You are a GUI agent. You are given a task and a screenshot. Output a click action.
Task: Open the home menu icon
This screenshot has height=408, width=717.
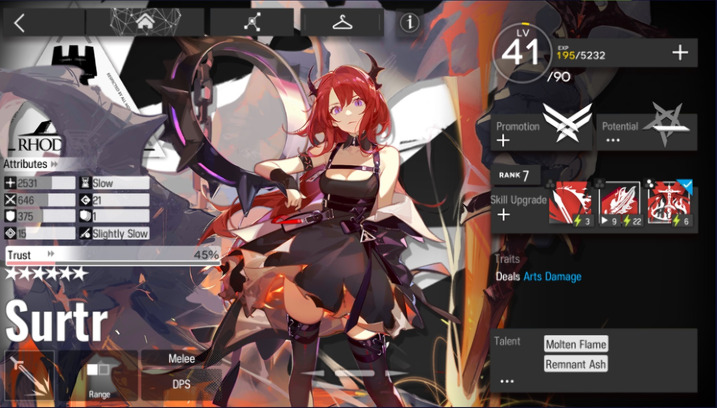coord(145,21)
